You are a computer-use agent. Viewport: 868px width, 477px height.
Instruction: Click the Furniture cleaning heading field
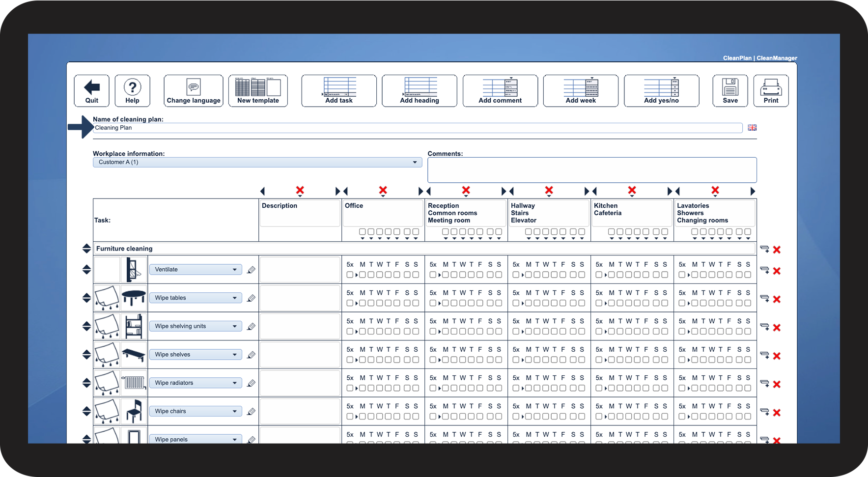click(424, 249)
